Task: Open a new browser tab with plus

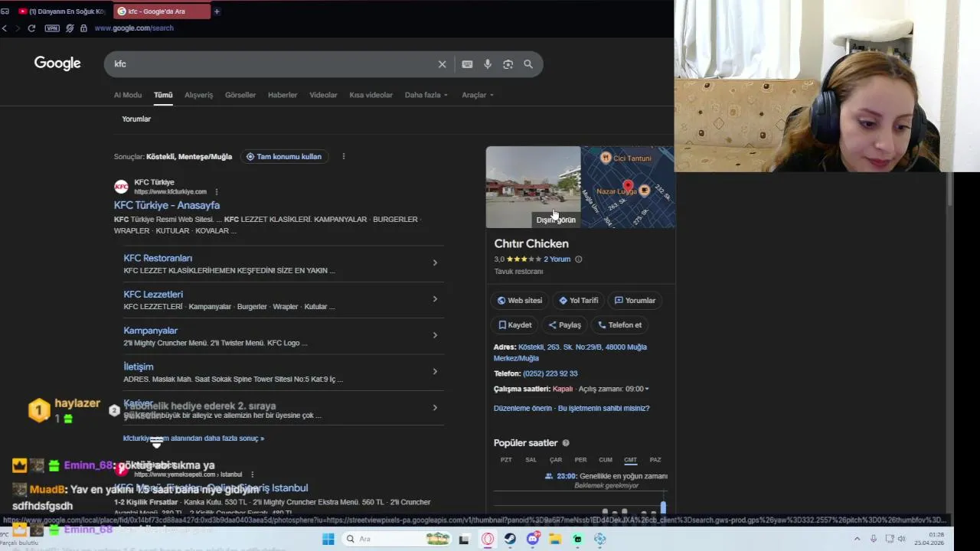Action: click(x=217, y=11)
